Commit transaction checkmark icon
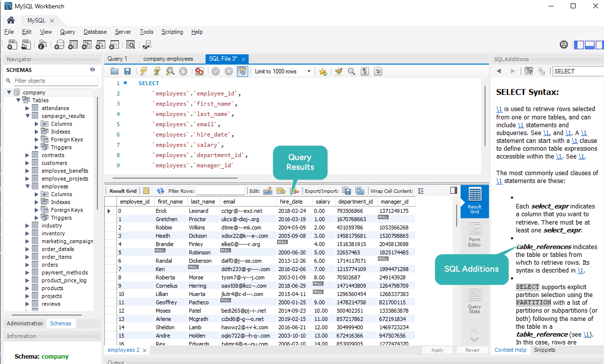This screenshot has width=604, height=364. (x=215, y=71)
